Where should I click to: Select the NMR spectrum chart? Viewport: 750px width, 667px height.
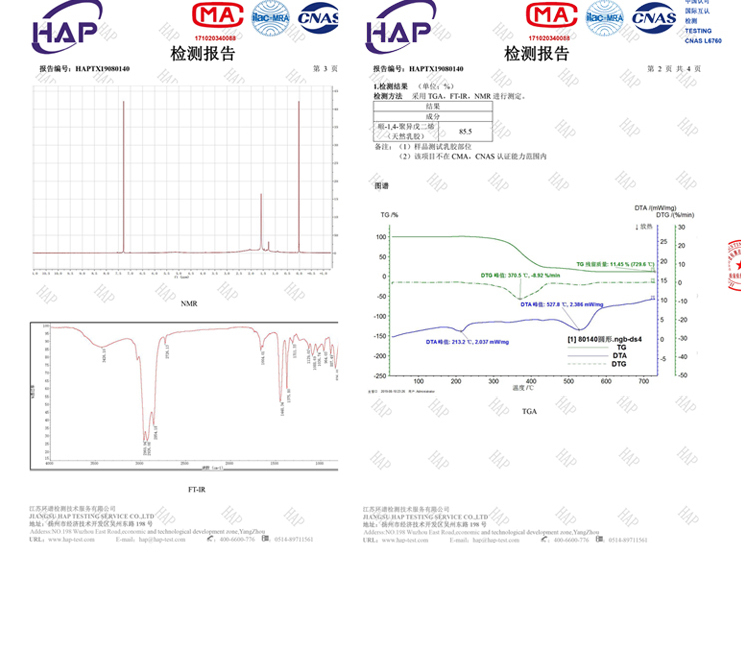pyautogui.click(x=183, y=180)
